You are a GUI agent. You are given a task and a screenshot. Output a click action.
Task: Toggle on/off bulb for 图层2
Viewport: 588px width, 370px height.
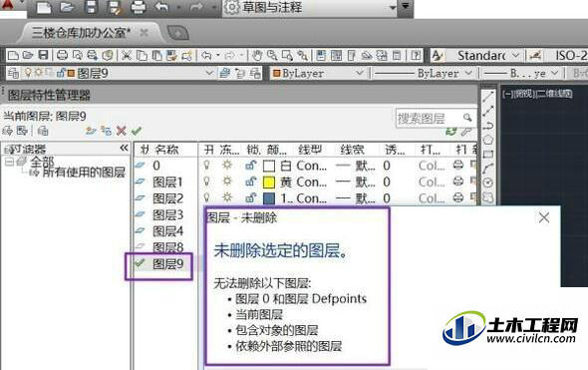click(x=206, y=197)
